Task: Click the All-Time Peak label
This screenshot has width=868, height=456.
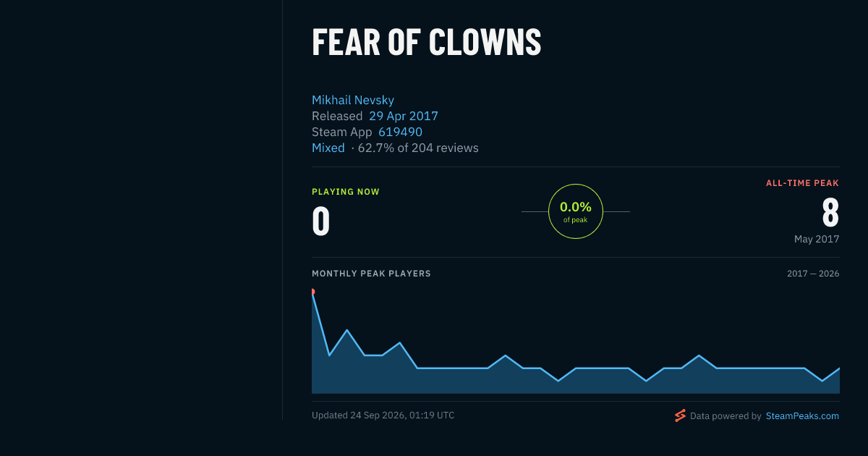Action: (802, 183)
